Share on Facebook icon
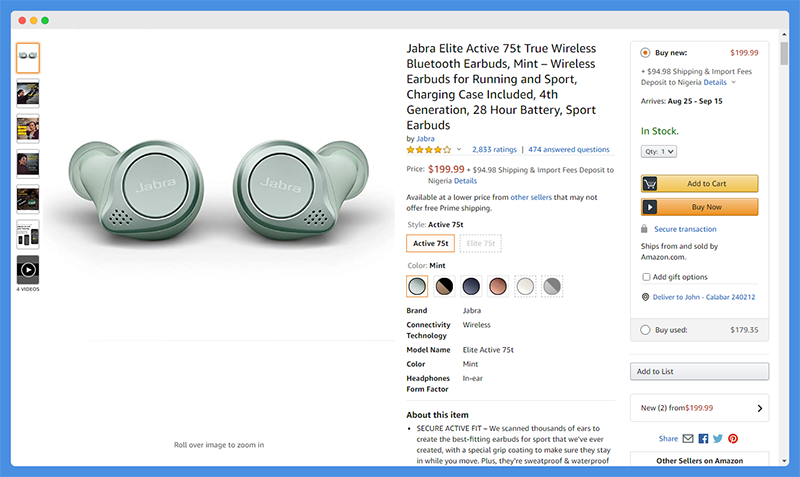 click(703, 438)
